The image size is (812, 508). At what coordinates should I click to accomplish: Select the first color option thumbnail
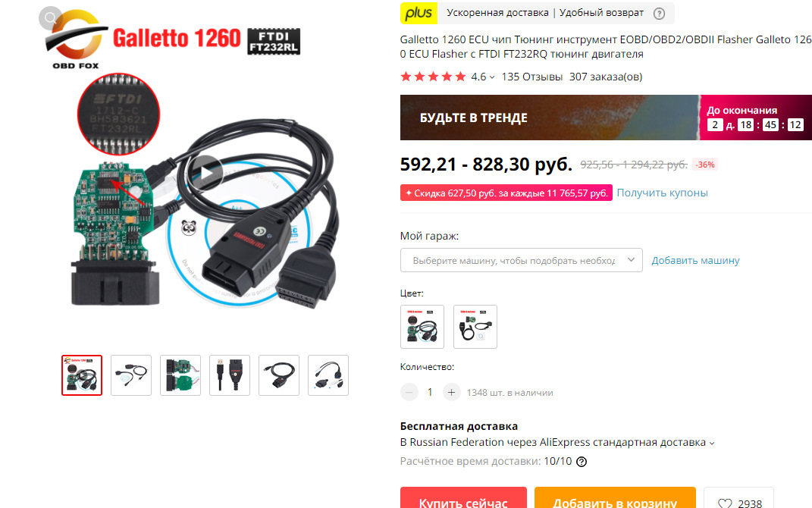[x=422, y=327]
